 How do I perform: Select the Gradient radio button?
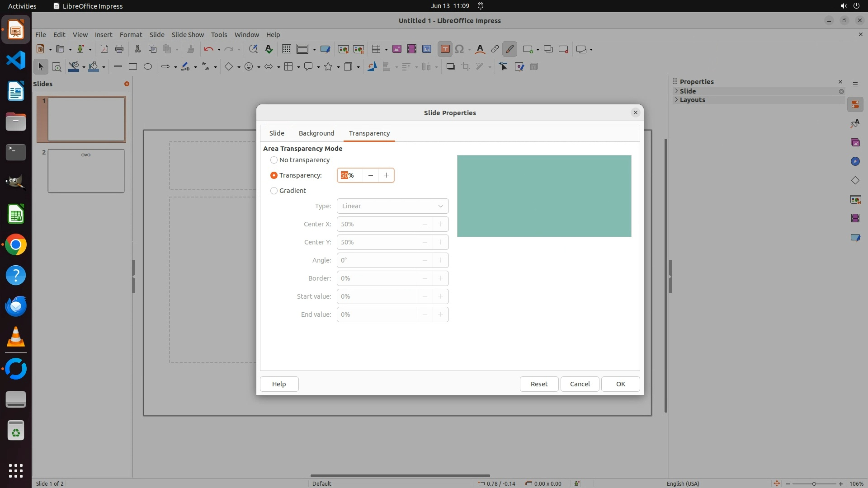tap(274, 191)
